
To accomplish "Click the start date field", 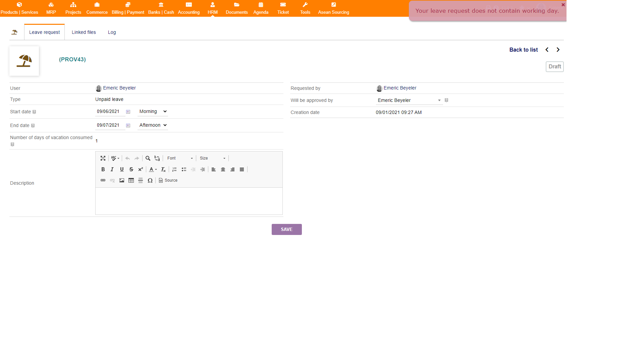I will [x=110, y=112].
